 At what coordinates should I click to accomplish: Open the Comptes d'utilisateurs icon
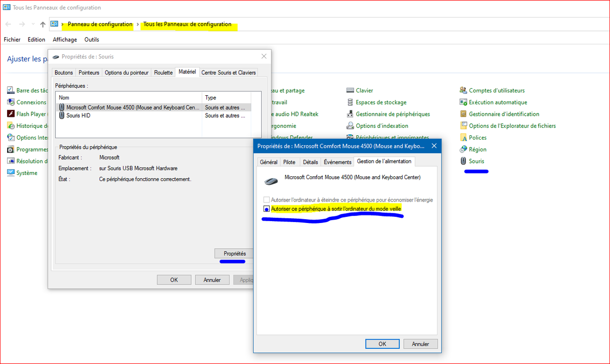(463, 91)
